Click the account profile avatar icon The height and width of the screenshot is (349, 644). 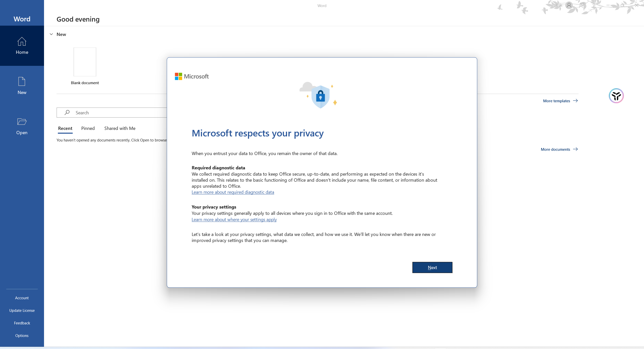pos(569,5)
